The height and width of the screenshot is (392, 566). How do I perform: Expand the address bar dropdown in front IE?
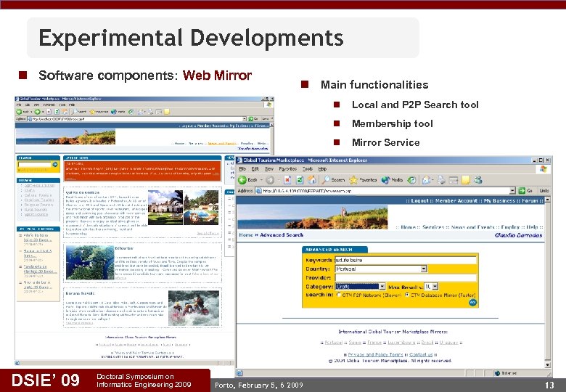[x=512, y=191]
